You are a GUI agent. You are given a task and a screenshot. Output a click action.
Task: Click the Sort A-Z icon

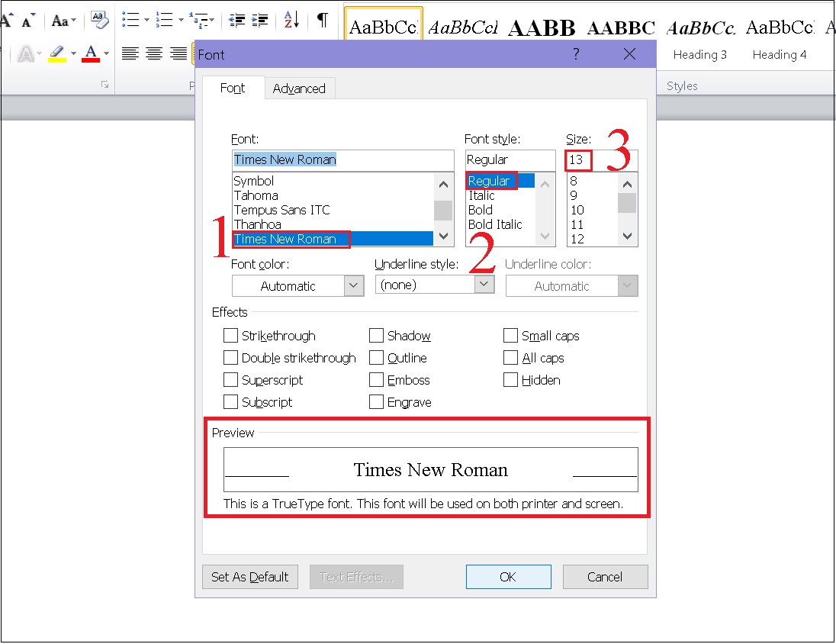click(291, 20)
